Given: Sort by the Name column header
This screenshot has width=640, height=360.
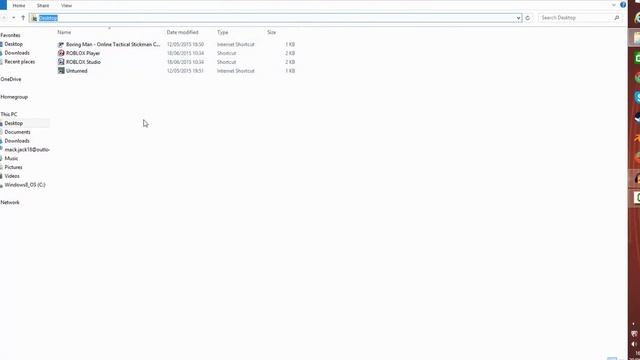Looking at the screenshot, I should point(64,32).
